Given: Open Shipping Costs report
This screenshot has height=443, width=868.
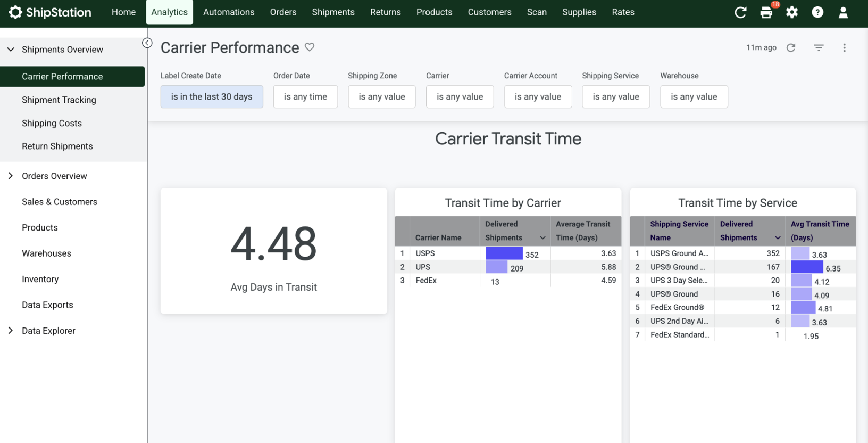Looking at the screenshot, I should point(52,123).
